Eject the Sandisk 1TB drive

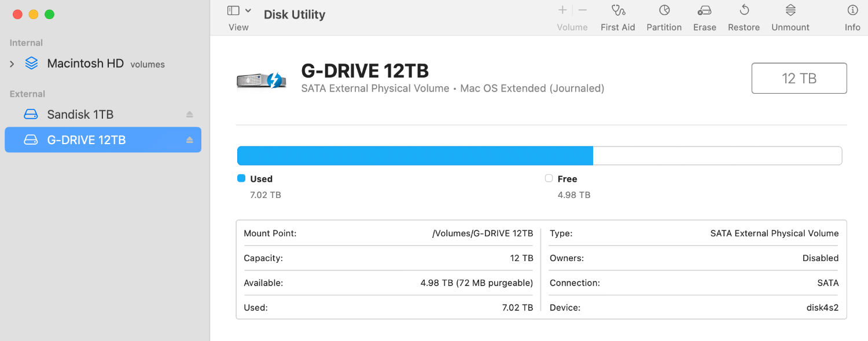coord(189,115)
